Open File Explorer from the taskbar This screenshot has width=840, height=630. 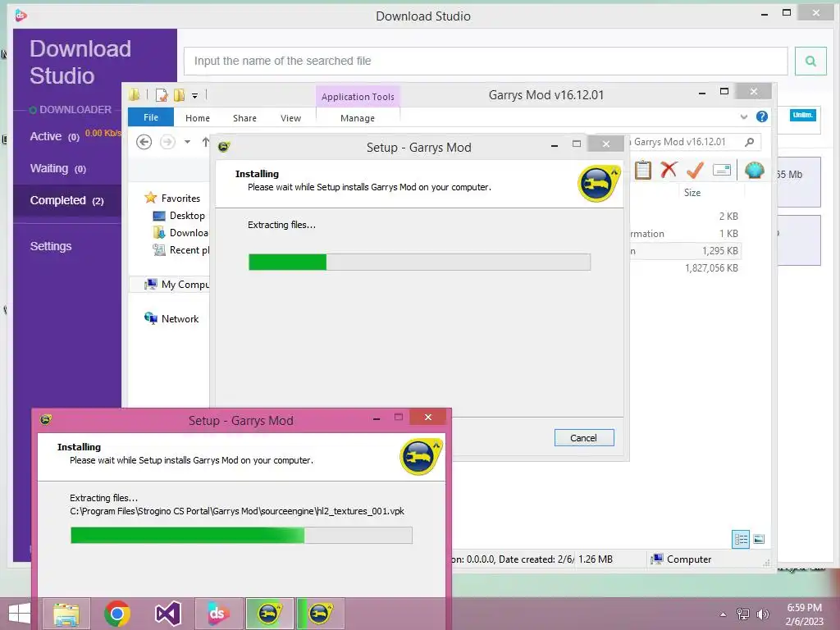[x=66, y=614]
